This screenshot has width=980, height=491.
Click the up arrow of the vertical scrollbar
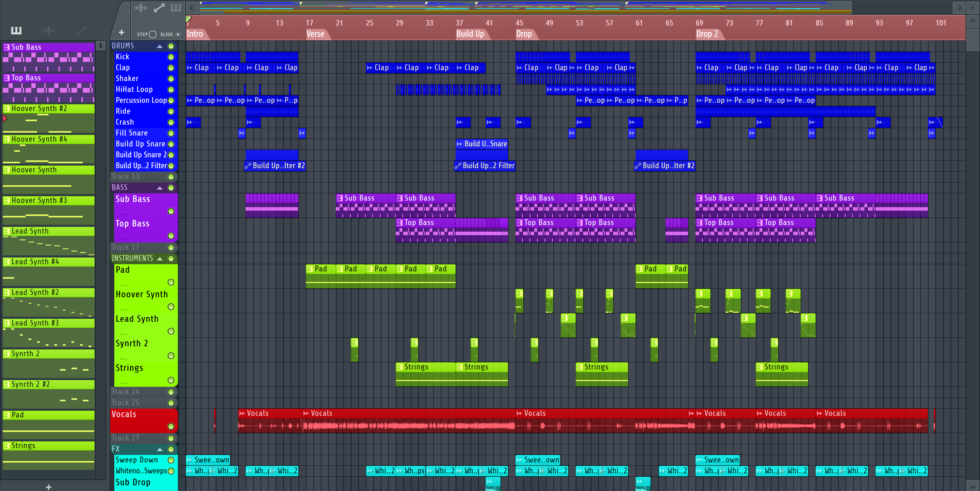pos(973,21)
